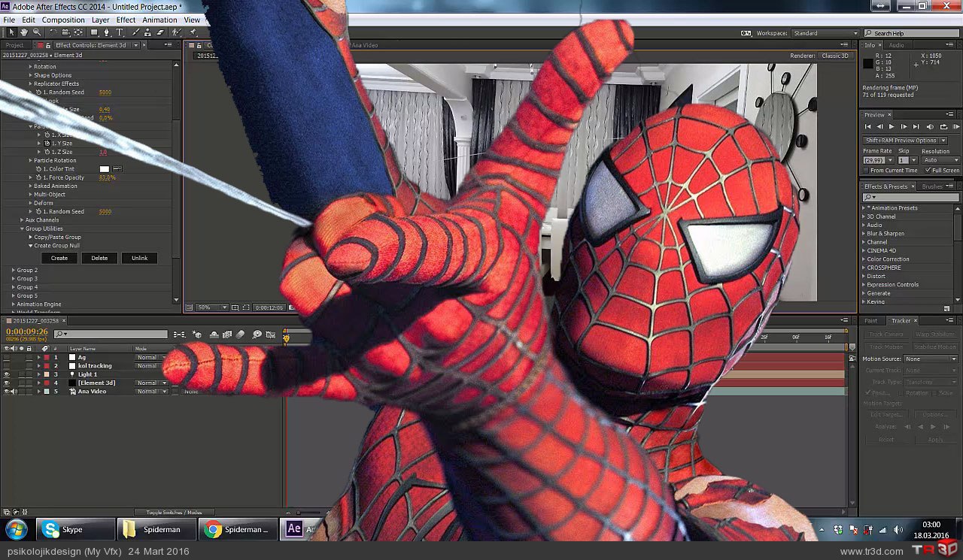Open Shift+RAM Preview Options dropdown
Screen dimensions: 963x560
click(904, 141)
